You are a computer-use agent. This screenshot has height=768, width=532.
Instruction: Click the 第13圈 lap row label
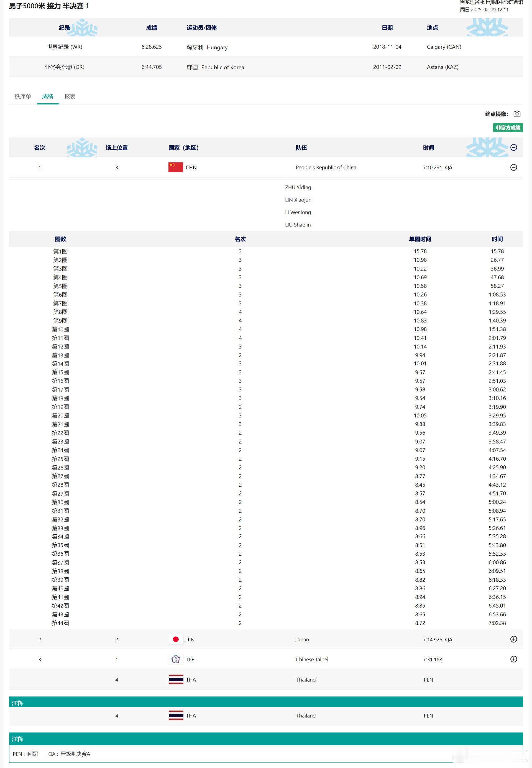[60, 355]
